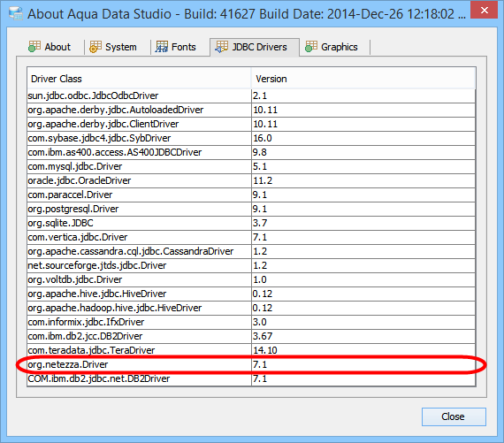Switch to the Fonts tab
Image resolution: width=504 pixels, height=443 pixels.
click(x=175, y=47)
